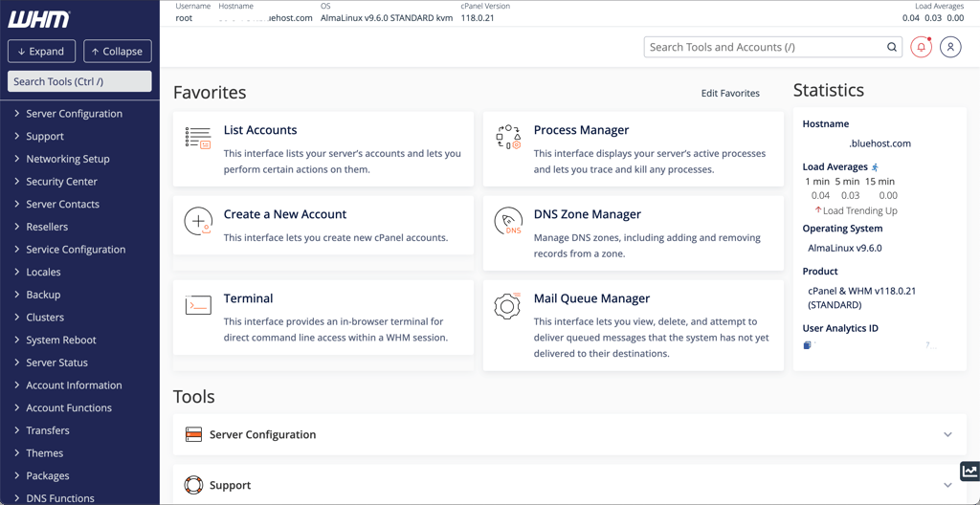The height and width of the screenshot is (505, 980).
Task: Open the List Accounts favorite title
Action: pyautogui.click(x=260, y=130)
